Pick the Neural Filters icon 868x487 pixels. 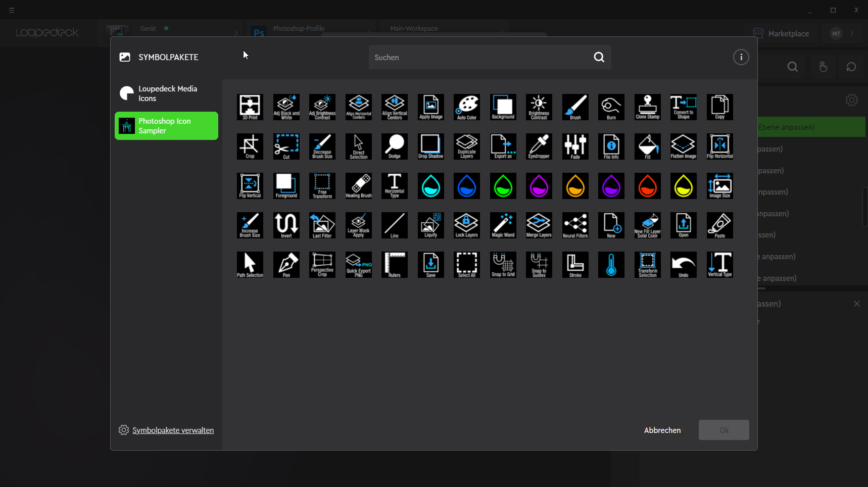575,225
